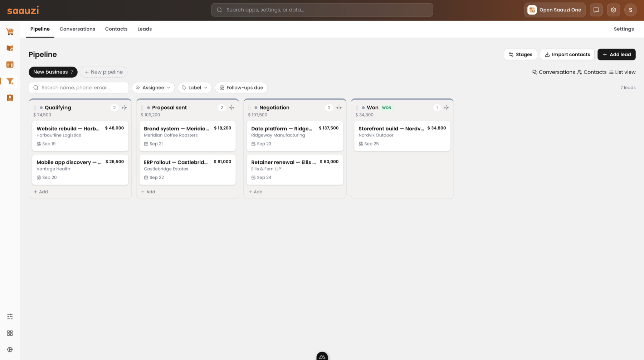Click the Qualifying column drag handle

click(35, 108)
